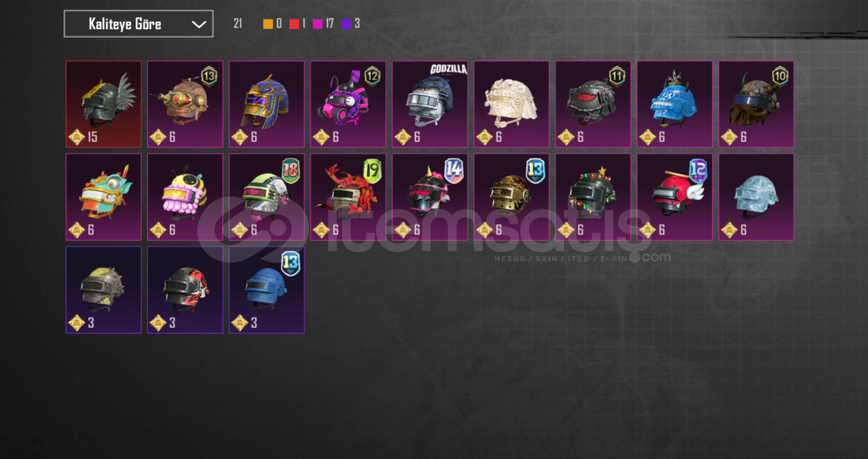Choose the frozen ice block helmet
Image resolution: width=868 pixels, height=459 pixels.
tap(757, 197)
